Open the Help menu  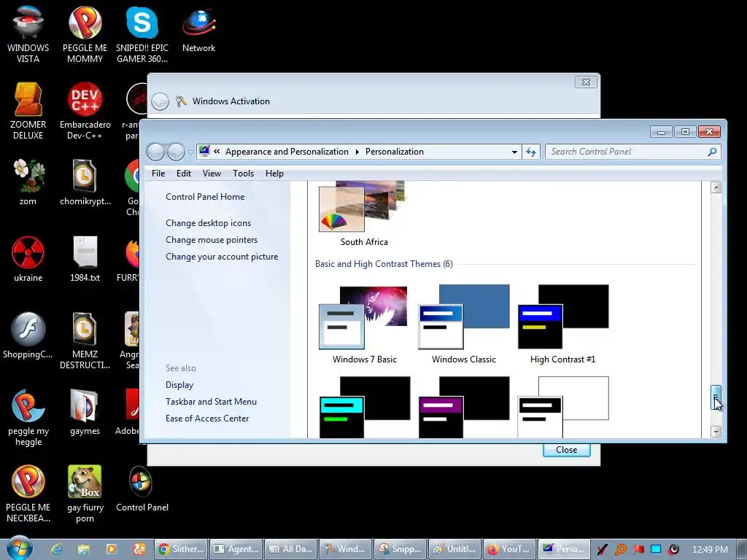click(274, 174)
